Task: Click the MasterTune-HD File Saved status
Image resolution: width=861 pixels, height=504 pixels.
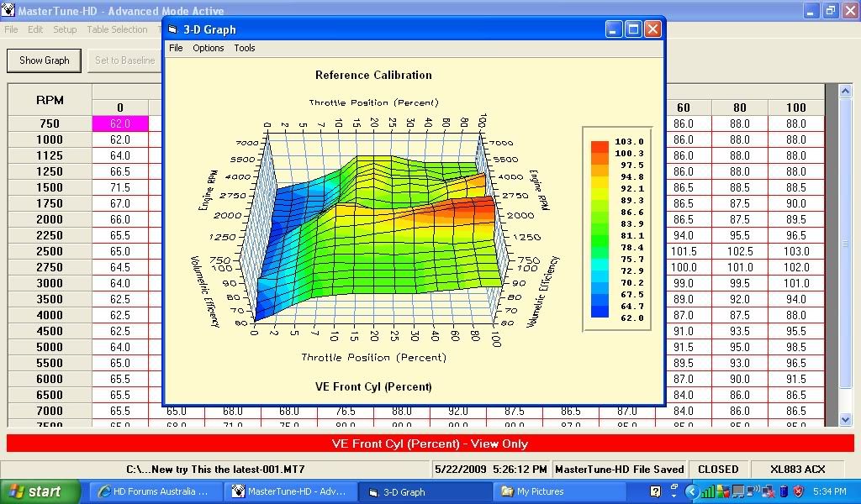Action: point(620,470)
